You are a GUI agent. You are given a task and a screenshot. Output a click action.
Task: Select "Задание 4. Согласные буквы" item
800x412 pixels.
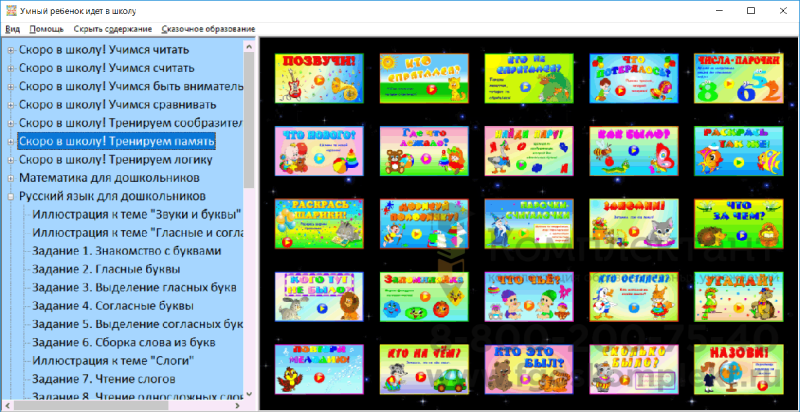(113, 306)
